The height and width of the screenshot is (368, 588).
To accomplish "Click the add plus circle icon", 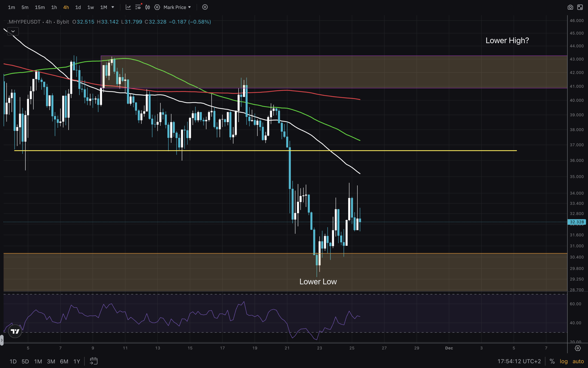I will tap(205, 7).
